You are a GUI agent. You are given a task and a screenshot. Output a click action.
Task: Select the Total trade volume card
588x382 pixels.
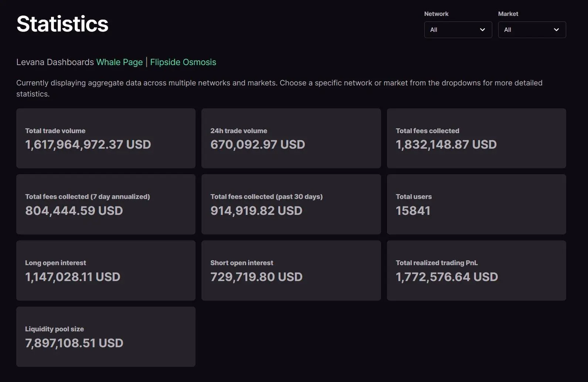pyautogui.click(x=106, y=138)
